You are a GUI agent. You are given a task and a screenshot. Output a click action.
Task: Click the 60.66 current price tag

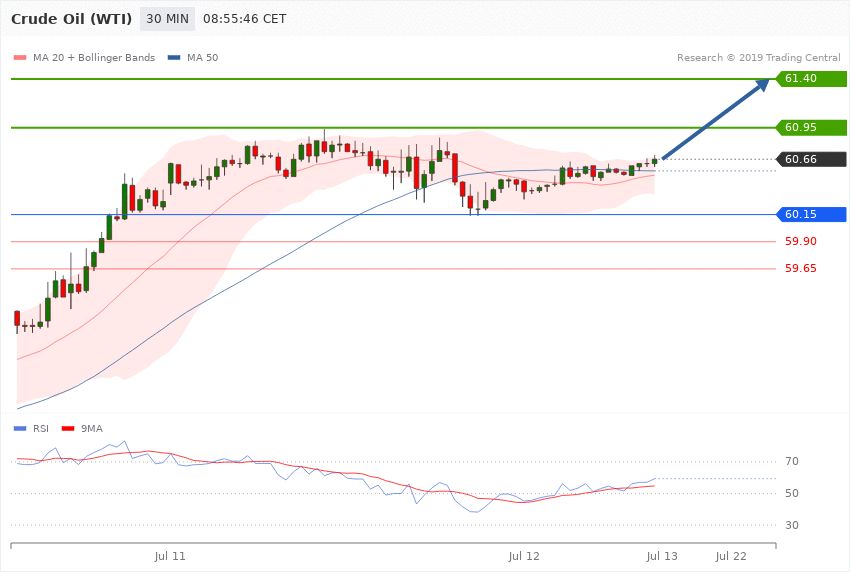(x=812, y=159)
